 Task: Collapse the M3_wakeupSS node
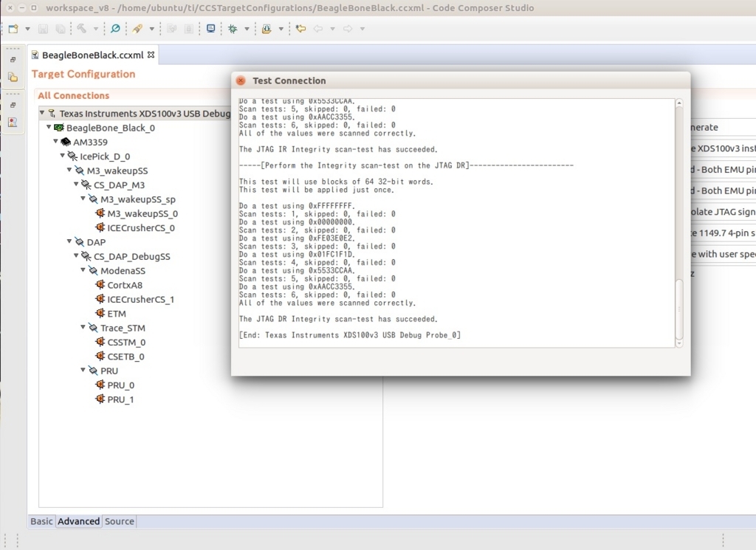(x=70, y=170)
